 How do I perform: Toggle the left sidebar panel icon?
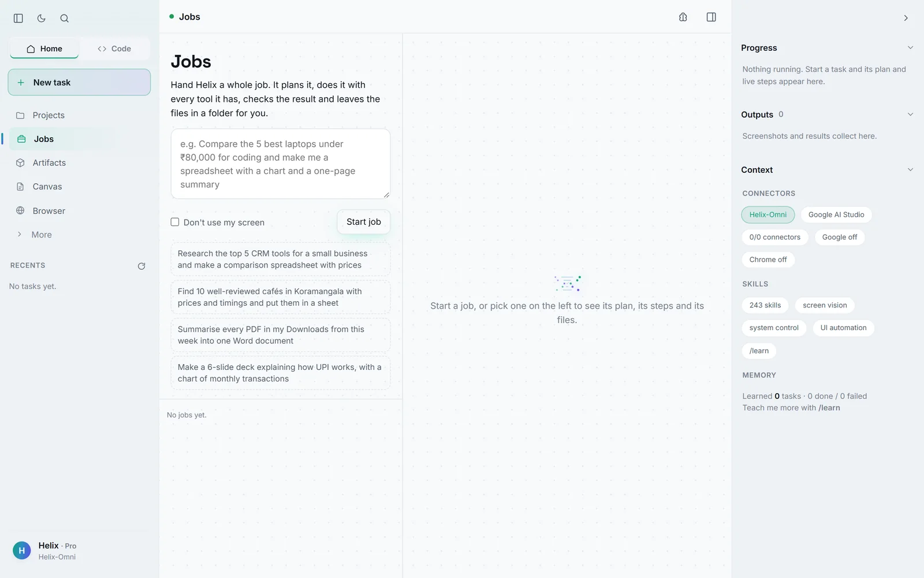(x=18, y=18)
